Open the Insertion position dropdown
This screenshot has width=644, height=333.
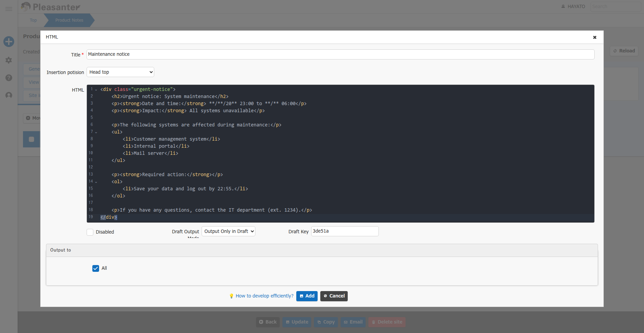tap(120, 72)
